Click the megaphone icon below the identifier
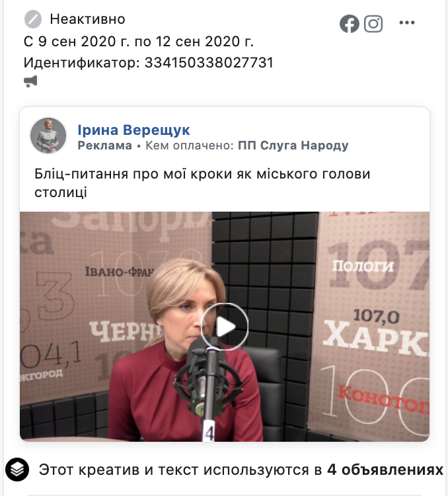Viewport: 448px width, 496px height. 30,81
